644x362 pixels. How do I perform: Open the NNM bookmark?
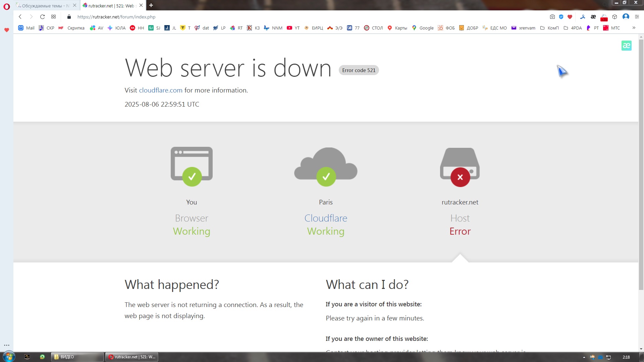[x=273, y=28]
